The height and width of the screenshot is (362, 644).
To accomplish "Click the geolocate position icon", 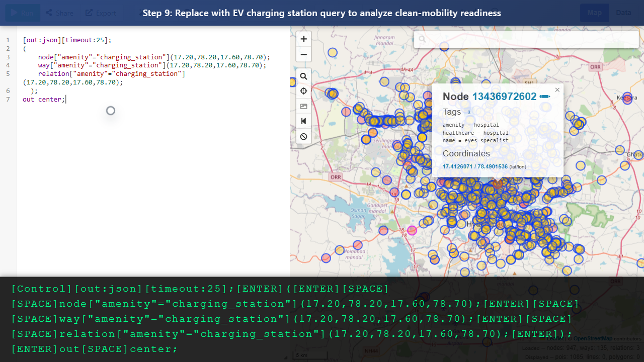I will [x=303, y=91].
